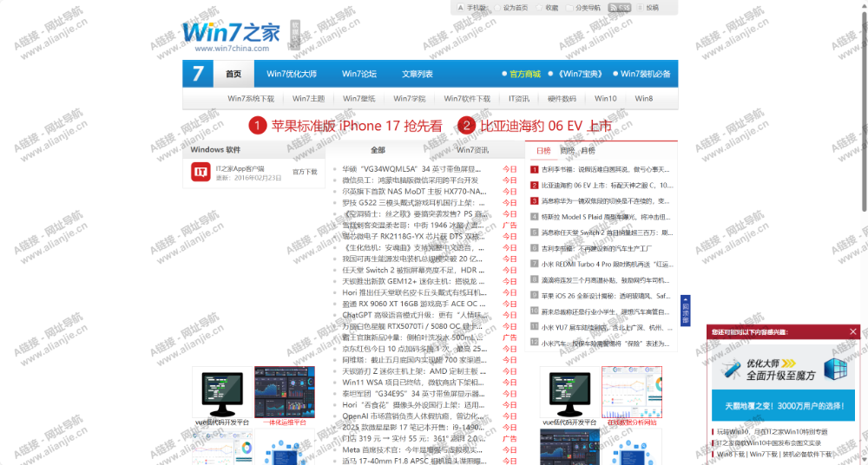This screenshot has width=868, height=465.
Task: Open Win7系统下载 sub-navigation item
Action: [x=251, y=99]
